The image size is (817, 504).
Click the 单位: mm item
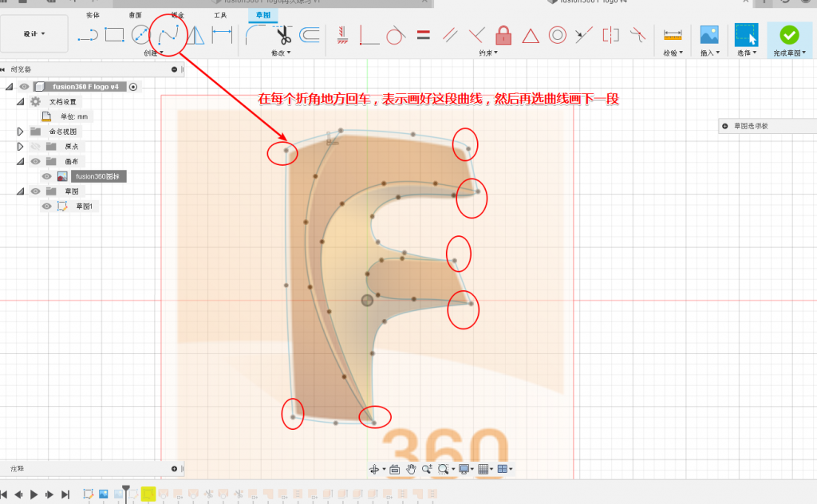click(74, 116)
